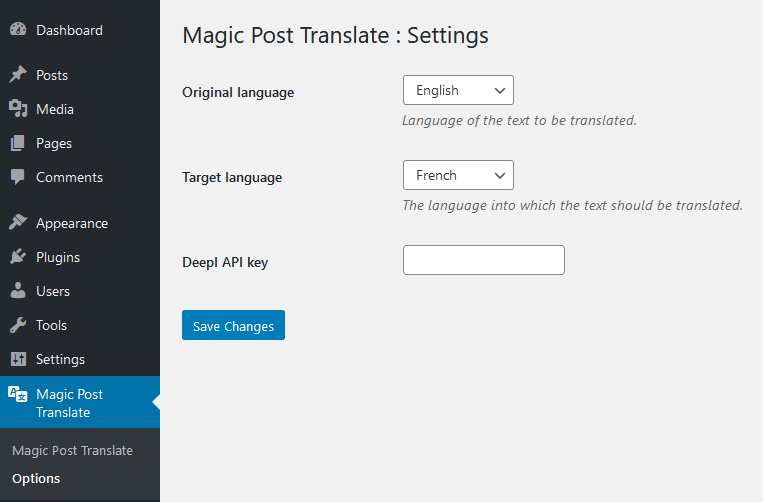Click 'The language into which the text should be translated.' hint
The height and width of the screenshot is (502, 763).
coord(572,206)
